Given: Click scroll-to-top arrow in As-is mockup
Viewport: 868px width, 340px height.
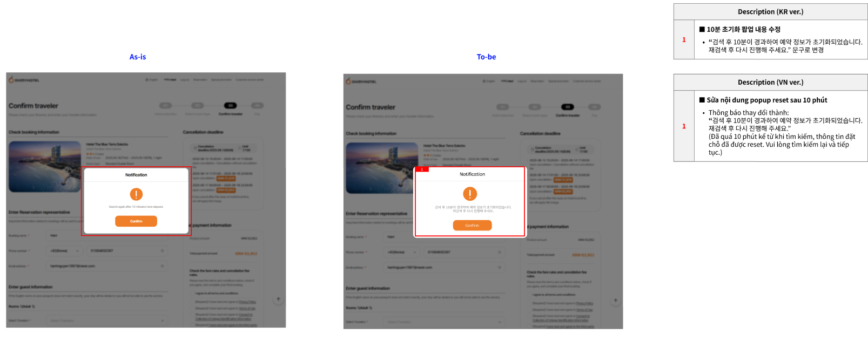Looking at the screenshot, I should point(278,299).
